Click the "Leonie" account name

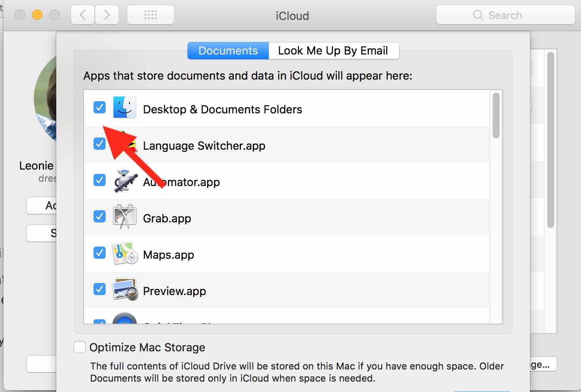36,166
